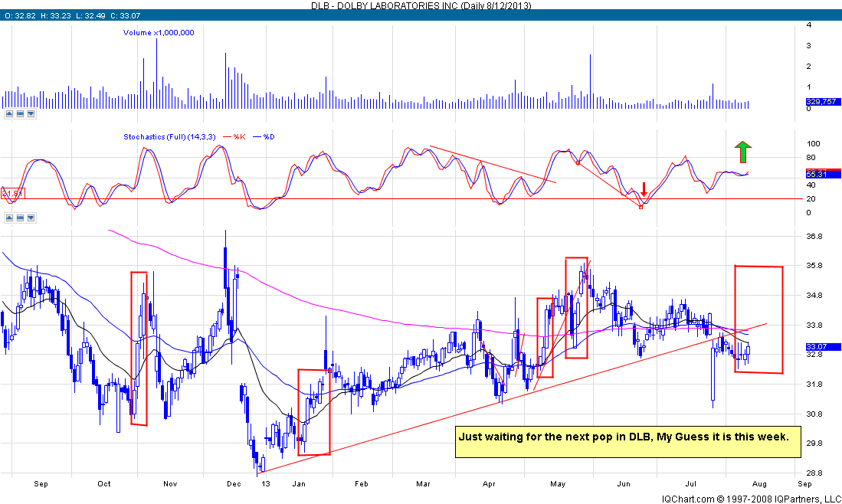This screenshot has width=842, height=504.
Task: Click the 21.81 red stochastics marker box
Action: tap(11, 193)
